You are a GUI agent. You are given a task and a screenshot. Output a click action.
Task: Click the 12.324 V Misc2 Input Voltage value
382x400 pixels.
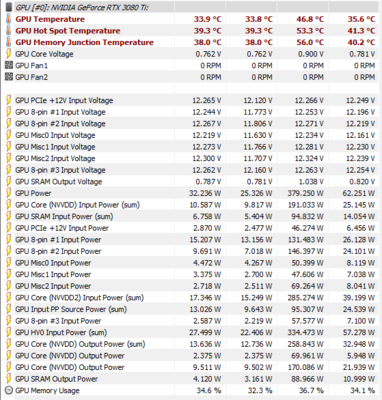309,158
